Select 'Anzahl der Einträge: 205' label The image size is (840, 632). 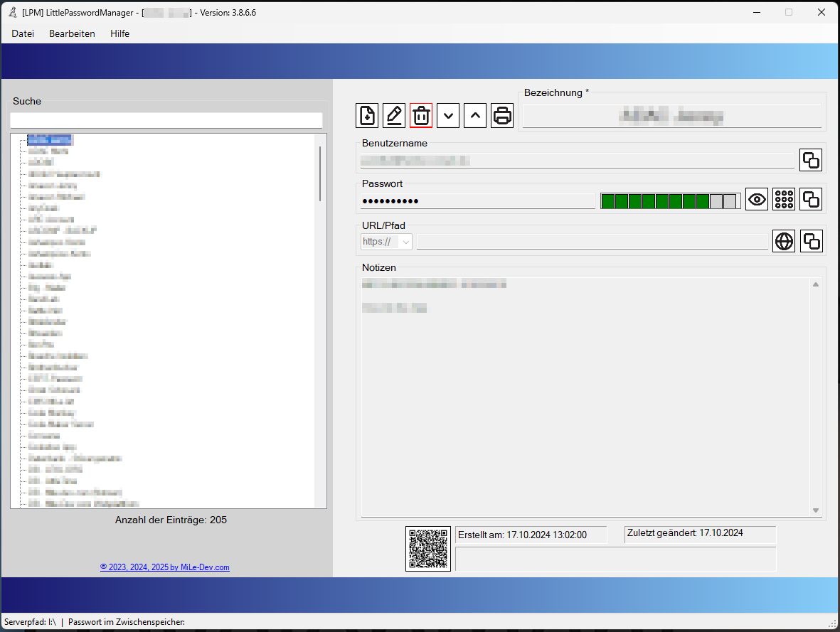[x=171, y=520]
